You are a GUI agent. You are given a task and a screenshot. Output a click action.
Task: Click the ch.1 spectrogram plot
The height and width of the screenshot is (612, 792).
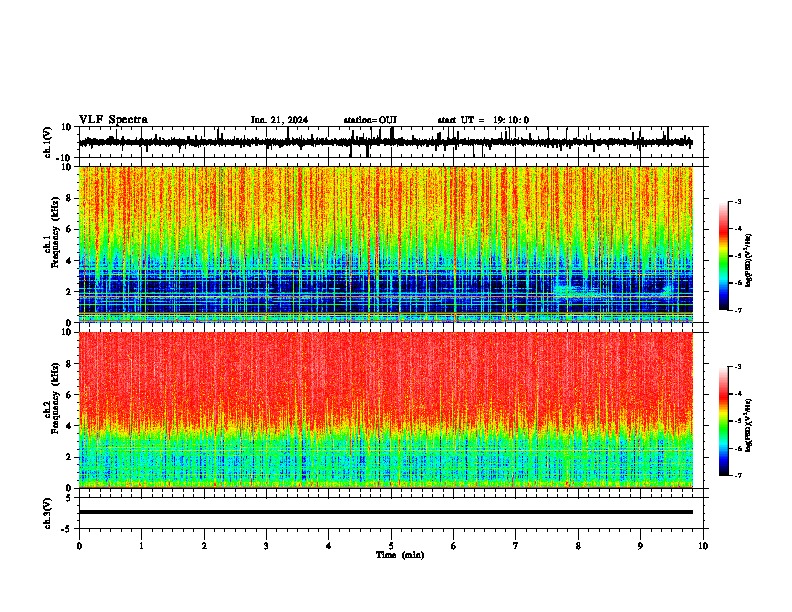pyautogui.click(x=386, y=244)
